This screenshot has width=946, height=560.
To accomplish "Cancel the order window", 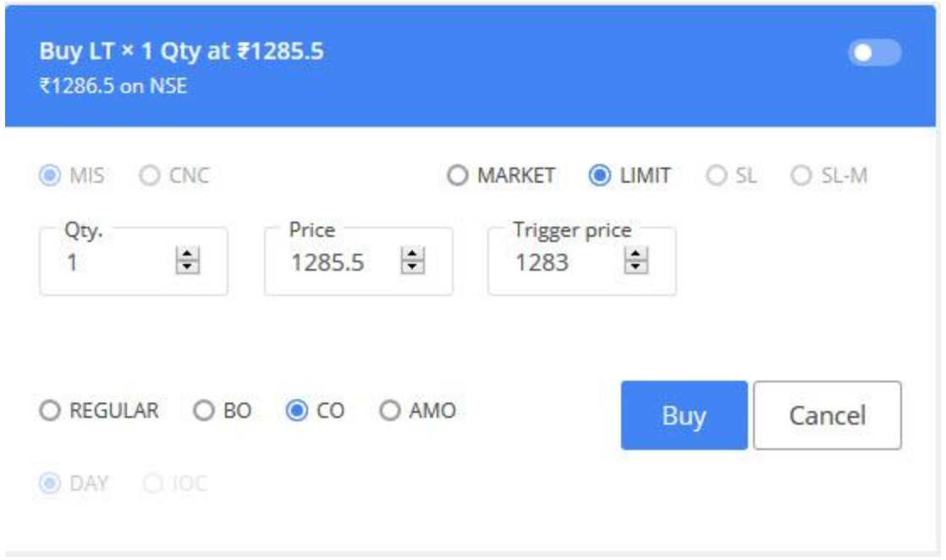I will pyautogui.click(x=827, y=415).
